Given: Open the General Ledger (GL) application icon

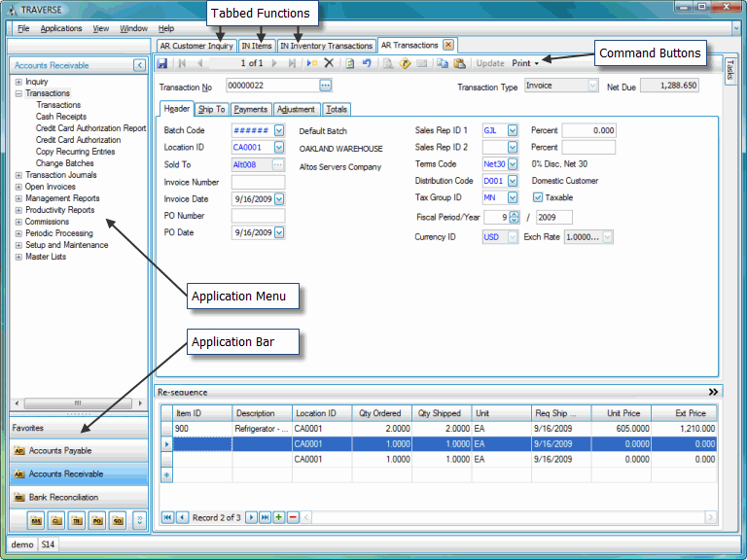Looking at the screenshot, I should [x=55, y=521].
